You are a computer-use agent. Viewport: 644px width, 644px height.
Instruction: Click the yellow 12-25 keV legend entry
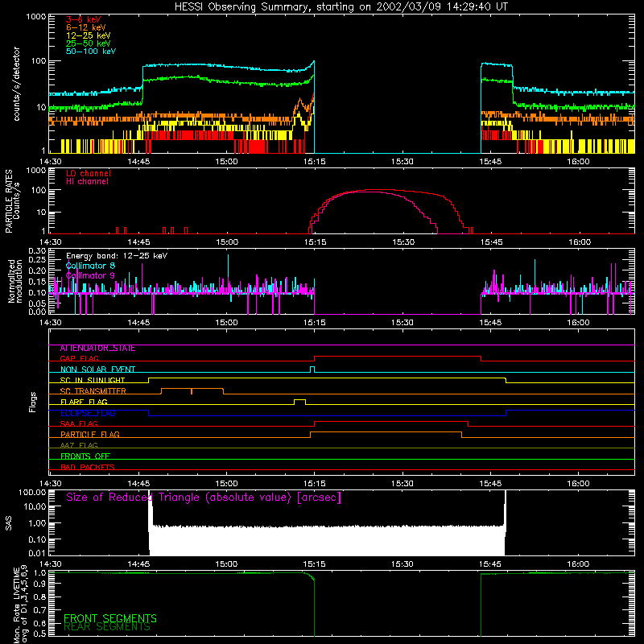(x=88, y=35)
